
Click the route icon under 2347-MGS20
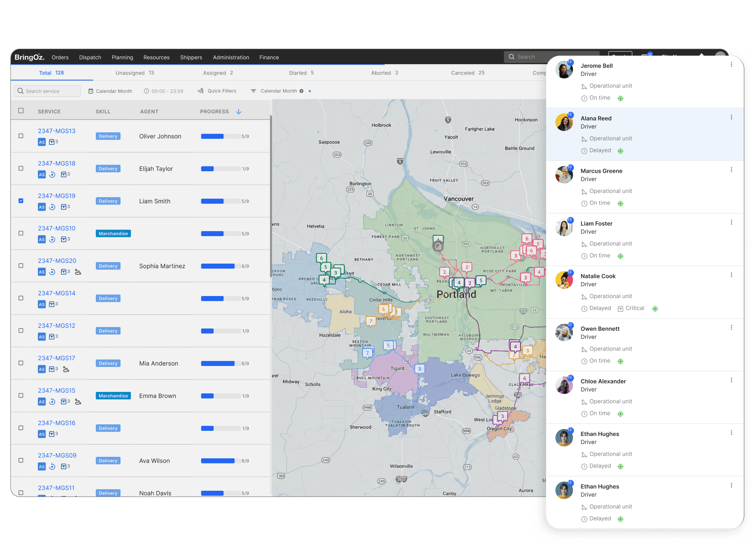(x=78, y=272)
